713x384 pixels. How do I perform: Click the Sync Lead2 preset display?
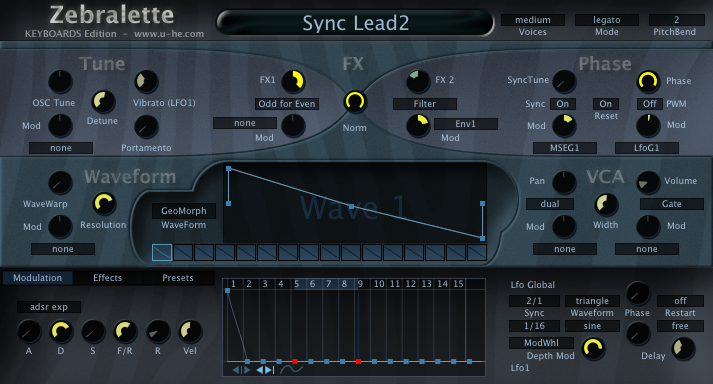click(356, 23)
